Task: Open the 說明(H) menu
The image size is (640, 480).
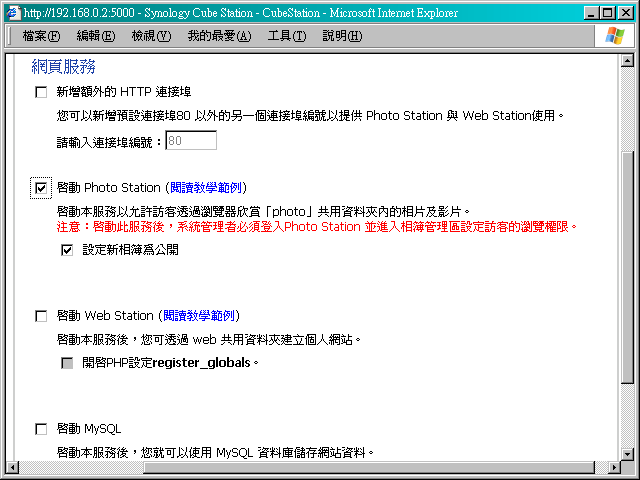Action: pos(342,36)
